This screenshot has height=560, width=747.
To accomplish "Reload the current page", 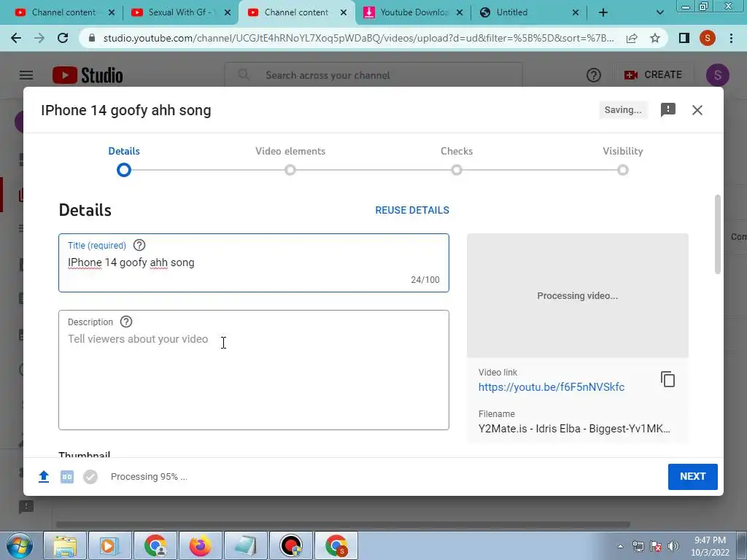I will 63,38.
